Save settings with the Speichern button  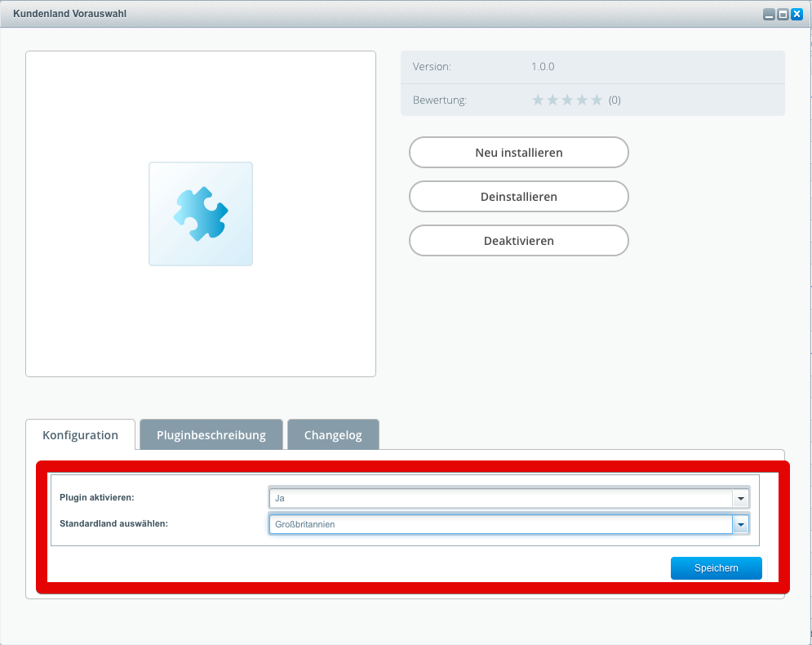point(717,567)
